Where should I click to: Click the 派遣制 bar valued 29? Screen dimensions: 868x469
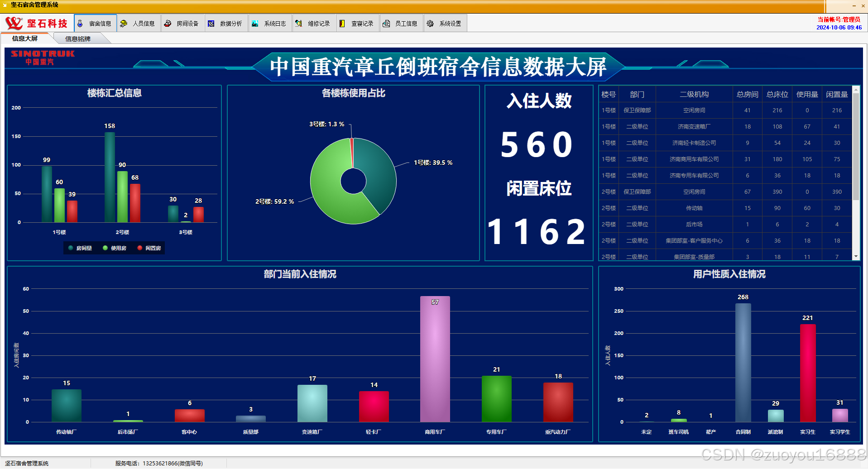(775, 416)
